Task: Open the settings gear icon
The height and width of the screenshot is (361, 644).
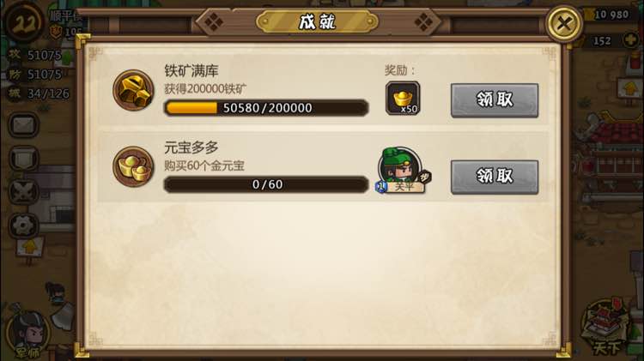Action: [23, 226]
